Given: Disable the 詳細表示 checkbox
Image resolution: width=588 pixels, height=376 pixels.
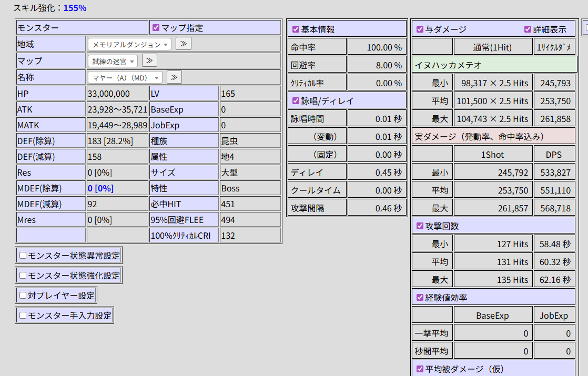Looking at the screenshot, I should pos(528,29).
